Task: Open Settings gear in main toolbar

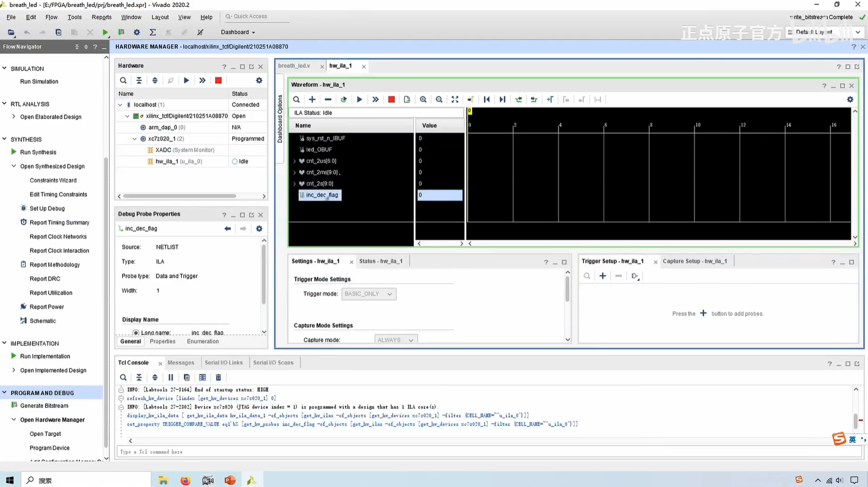Action: [137, 33]
